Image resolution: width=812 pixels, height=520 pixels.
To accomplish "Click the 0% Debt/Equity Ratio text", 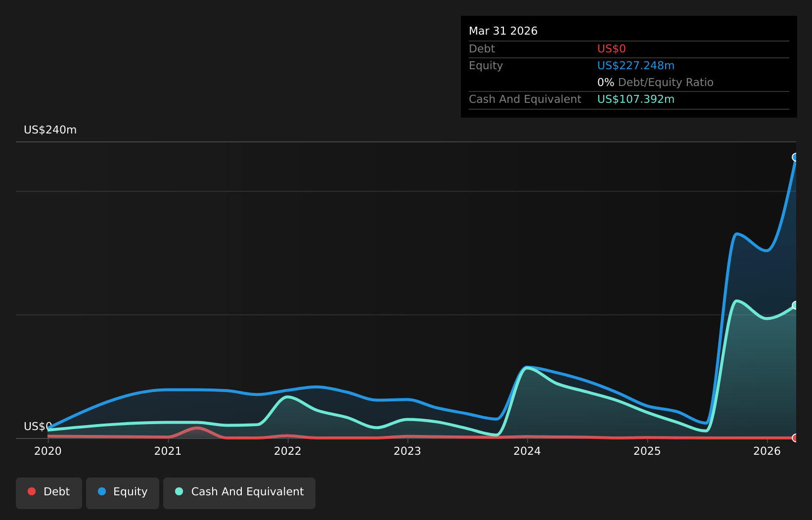I will [x=655, y=83].
